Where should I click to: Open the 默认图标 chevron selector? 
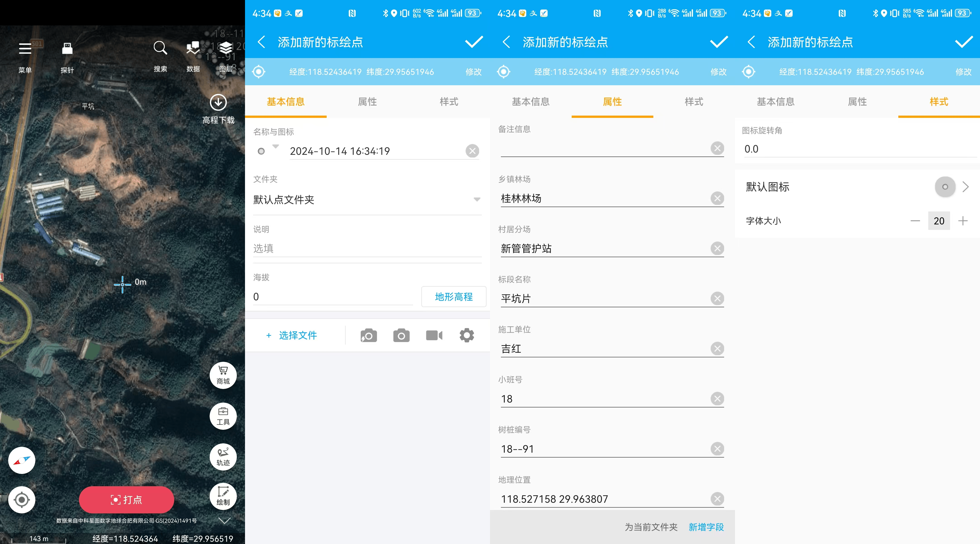[x=965, y=187]
